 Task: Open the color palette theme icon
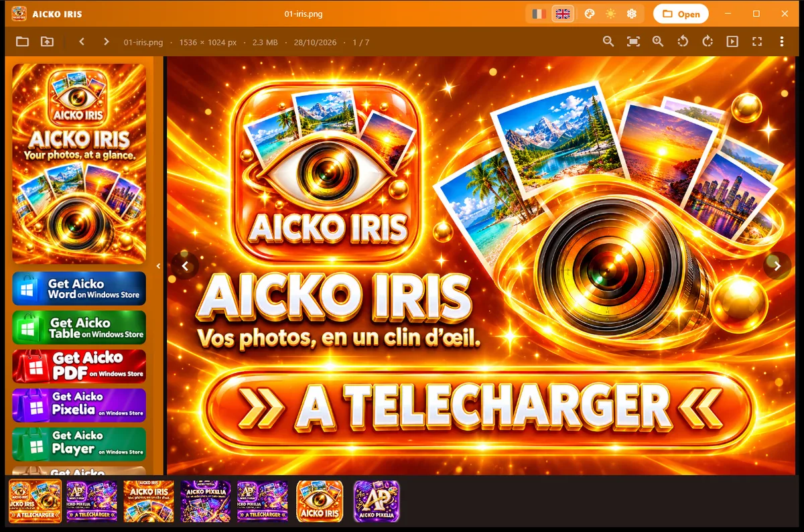tap(590, 13)
